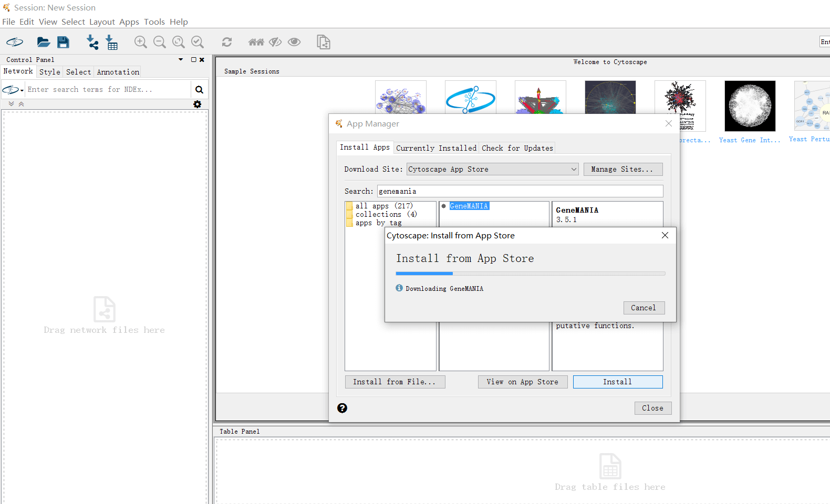Close the Install from App Store dialog

pos(665,235)
